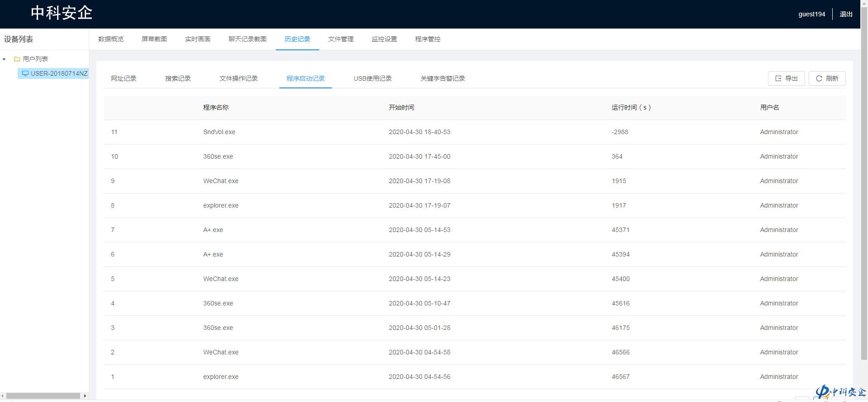Click WeChat.exe in row 5
This screenshot has height=402, width=868.
click(x=221, y=279)
